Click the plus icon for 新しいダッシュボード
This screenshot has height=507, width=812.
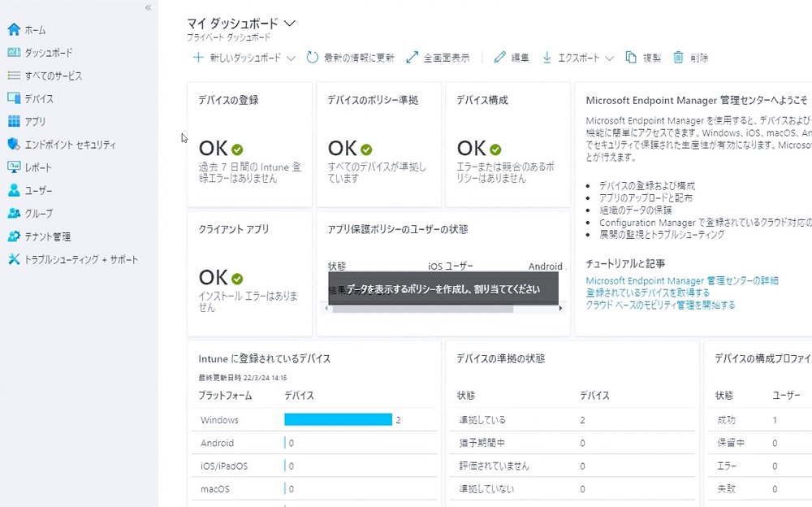click(198, 58)
